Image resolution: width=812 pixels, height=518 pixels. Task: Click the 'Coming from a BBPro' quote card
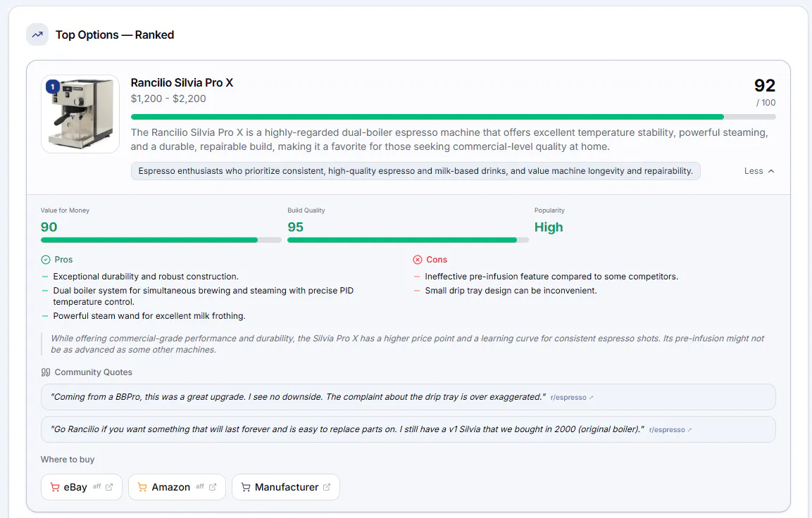point(408,397)
